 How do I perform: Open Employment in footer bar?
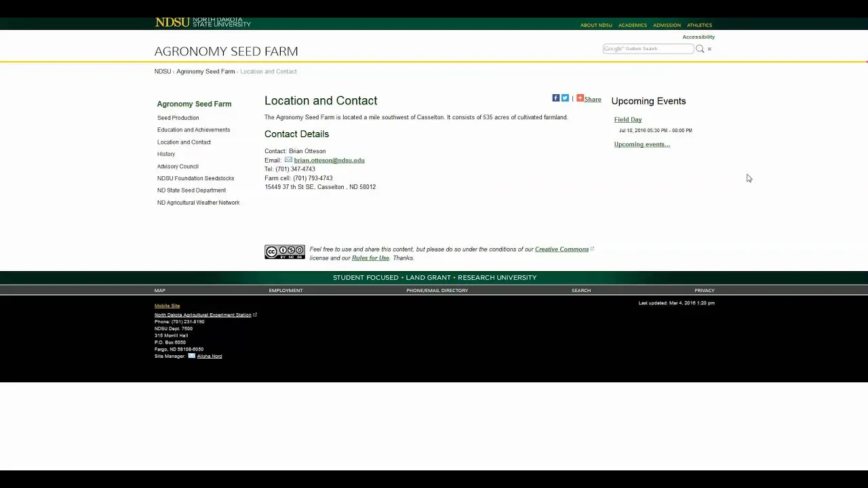click(x=286, y=291)
